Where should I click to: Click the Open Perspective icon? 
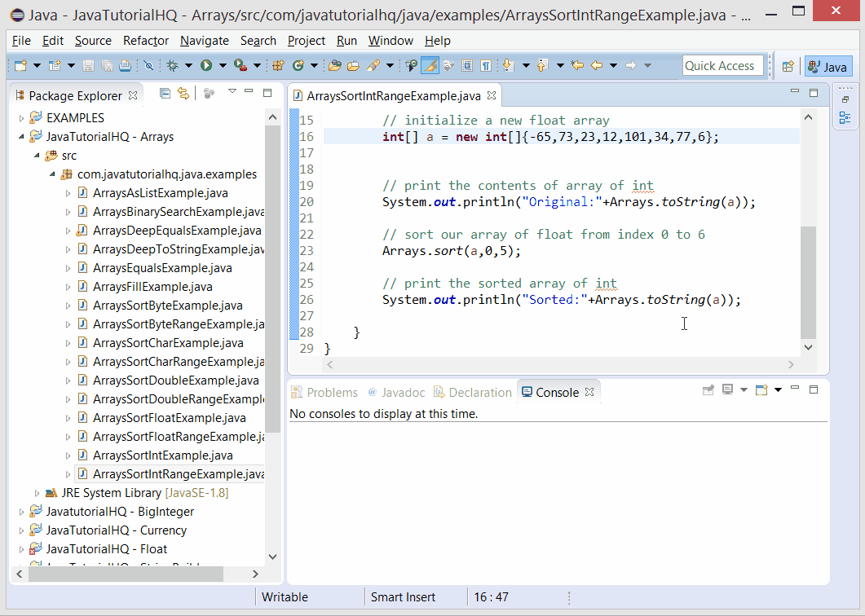coord(788,67)
